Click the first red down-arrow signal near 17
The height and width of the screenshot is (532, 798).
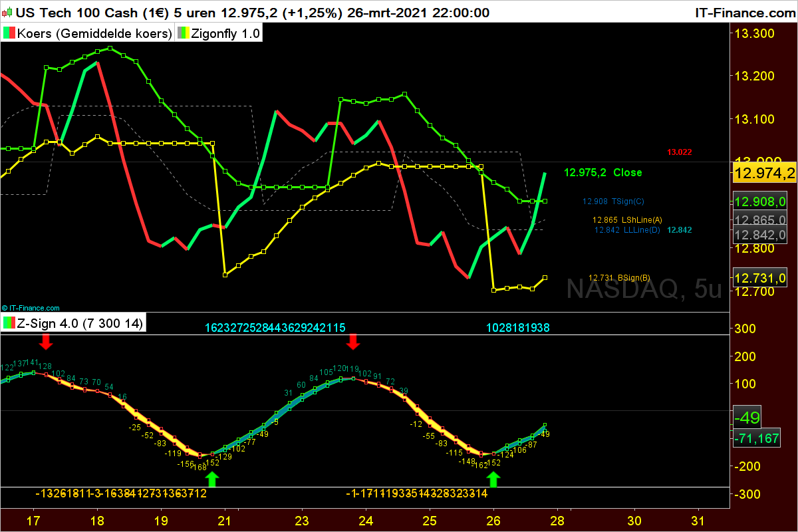point(45,342)
